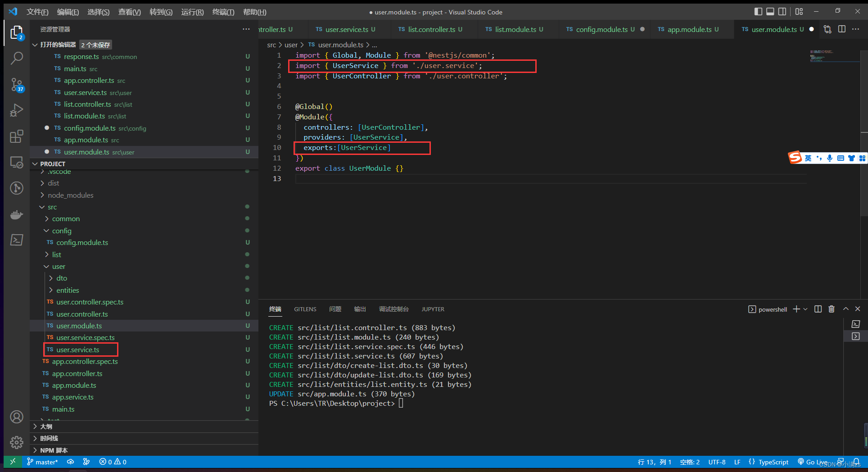Viewport: 868px width, 472px height.
Task: Click the split editor right icon
Action: point(842,29)
